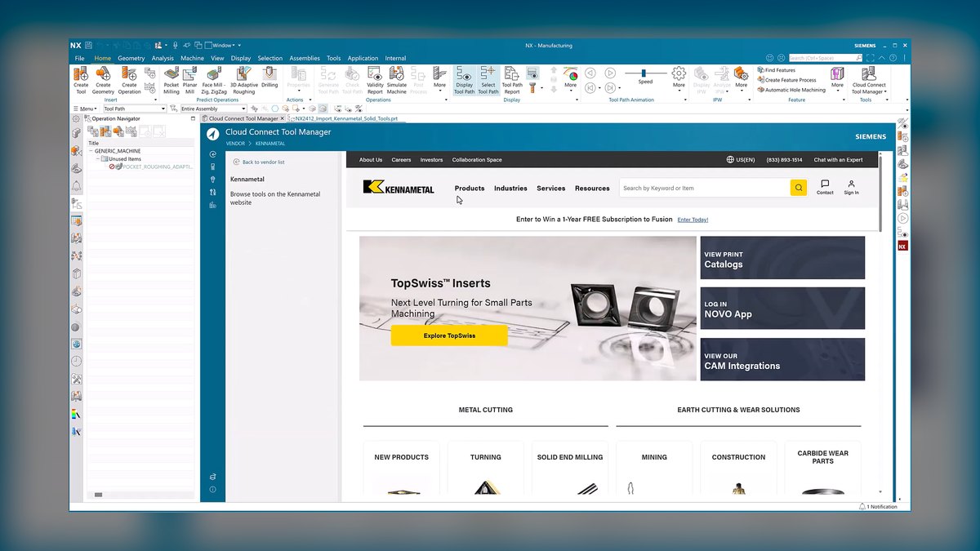Screen dimensions: 980x551
Task: Click the Kennametal logo
Action: [x=400, y=188]
